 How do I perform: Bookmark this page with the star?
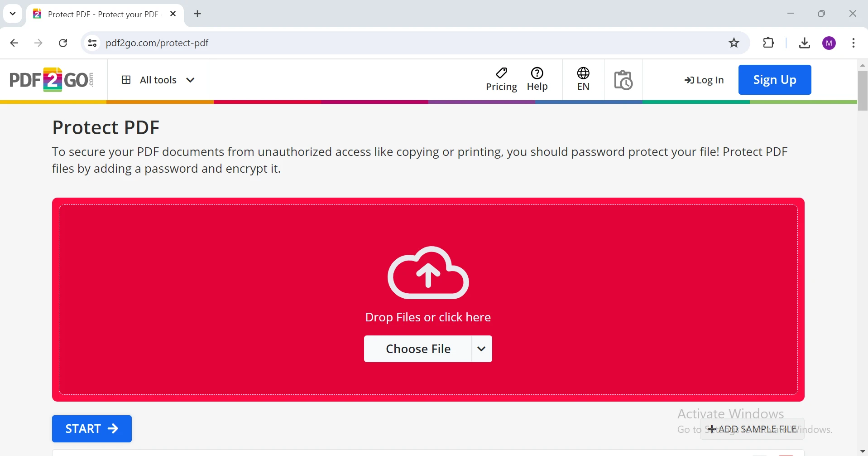click(734, 43)
